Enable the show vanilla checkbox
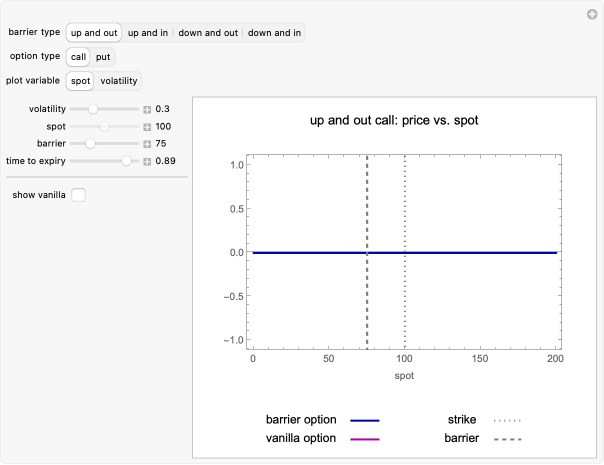The height and width of the screenshot is (465, 604). click(79, 195)
